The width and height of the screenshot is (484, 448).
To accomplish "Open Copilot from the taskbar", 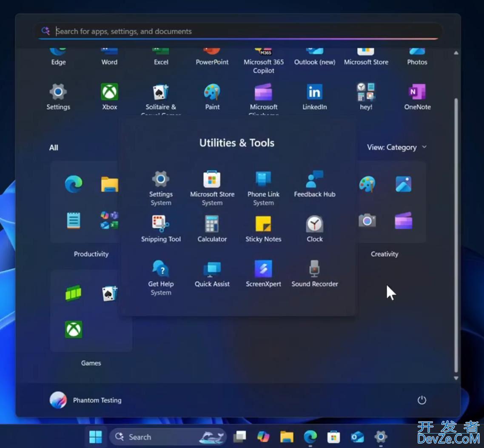I will click(x=263, y=437).
